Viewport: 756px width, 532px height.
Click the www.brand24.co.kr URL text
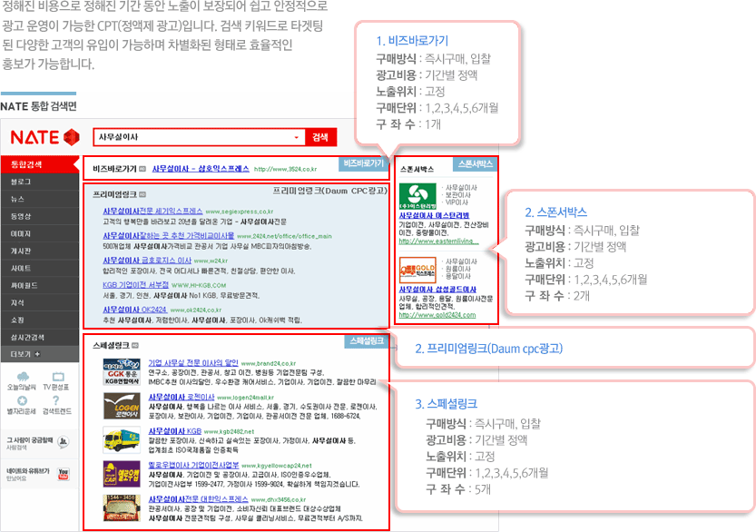pos(269,363)
